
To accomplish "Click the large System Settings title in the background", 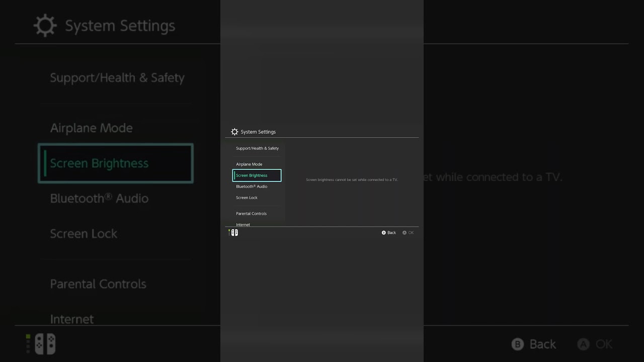I will [120, 26].
